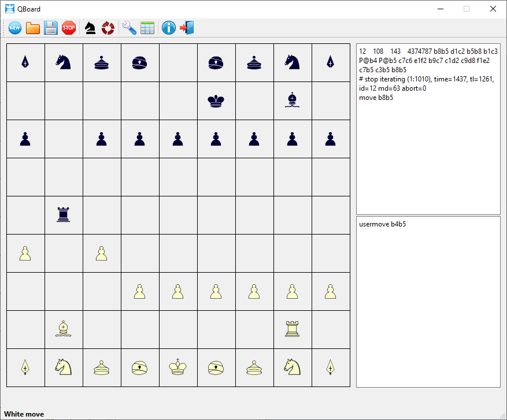The image size is (507, 420).
Task: Select the black bishop on h8
Action: (x=293, y=100)
